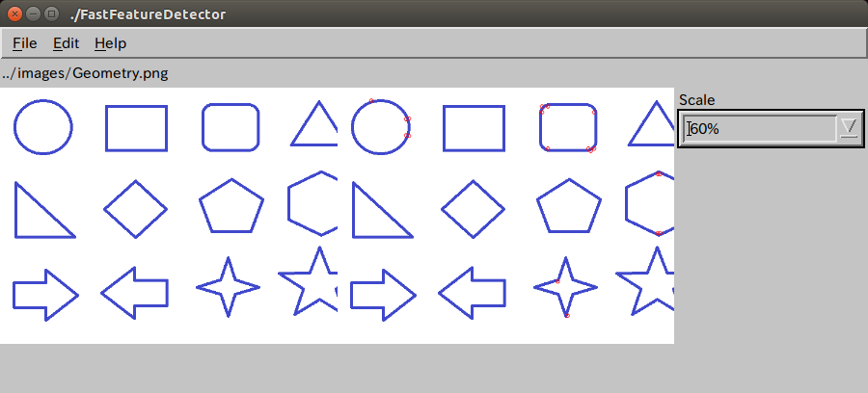This screenshot has height=393, width=868.
Task: Open the Edit menu
Action: coord(67,43)
